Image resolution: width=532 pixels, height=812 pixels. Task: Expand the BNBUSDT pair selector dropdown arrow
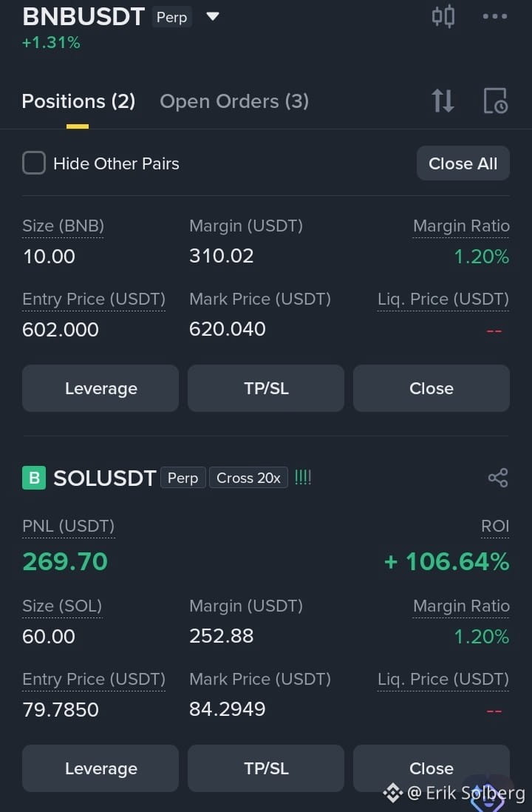[213, 16]
